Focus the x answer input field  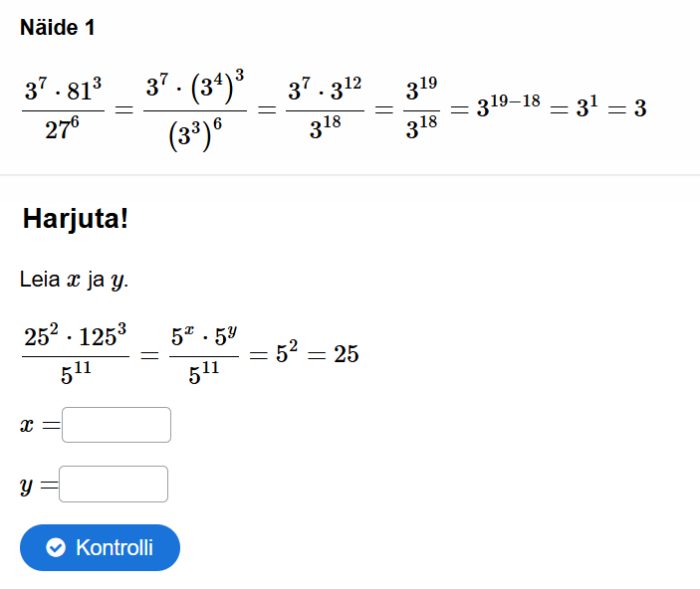117,425
